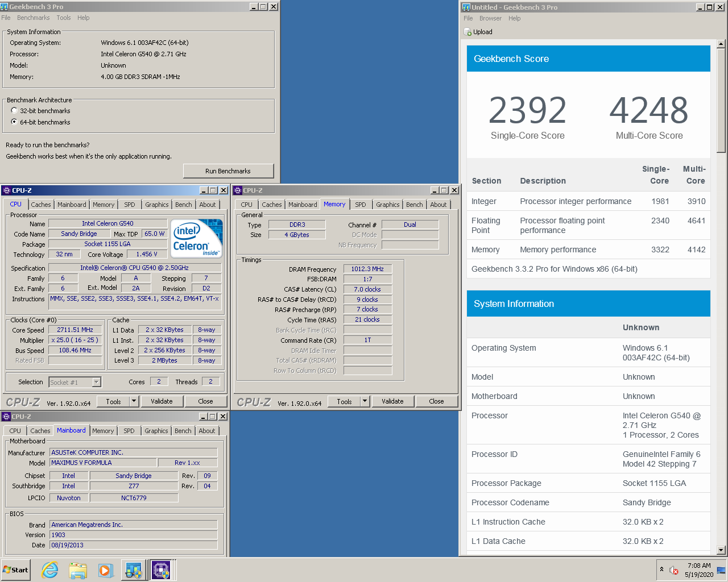Launch Windows Media Player from taskbar
728x582 pixels.
pyautogui.click(x=105, y=570)
